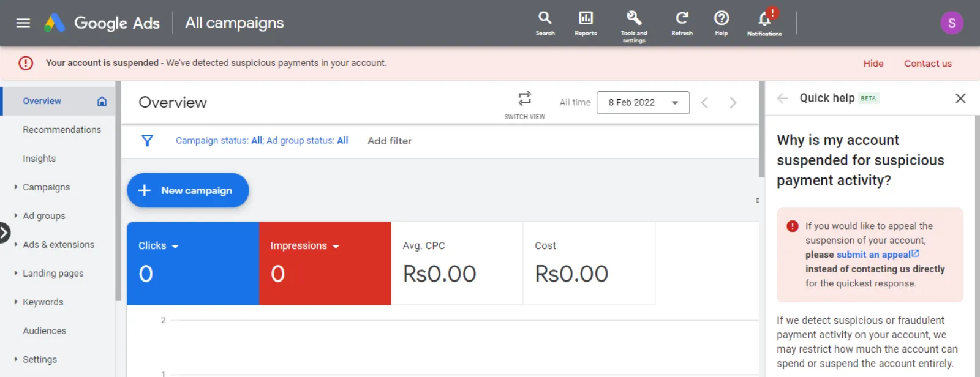This screenshot has width=980, height=377.
Task: Click the All campaigns title
Action: click(235, 23)
